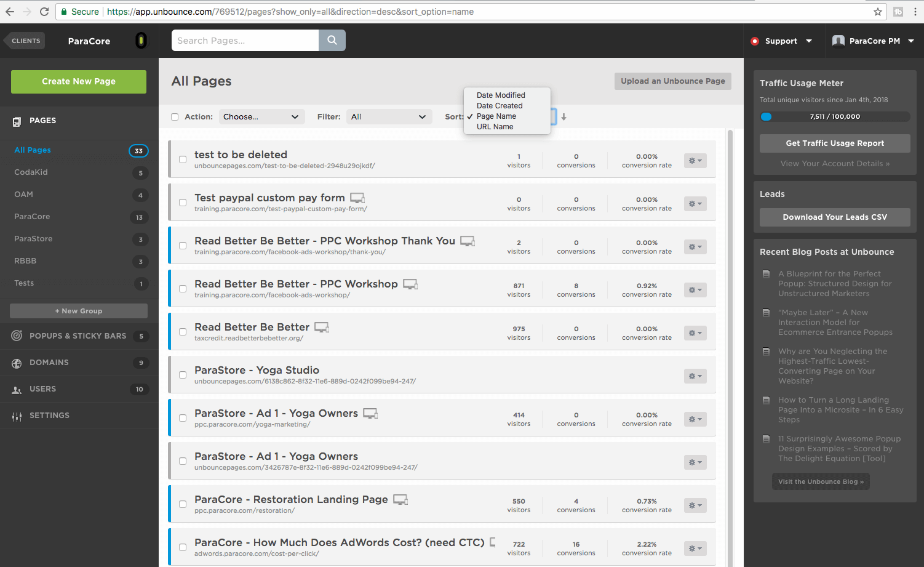
Task: Tick the ParaStore - Yoga Studio checkbox
Action: pos(183,375)
